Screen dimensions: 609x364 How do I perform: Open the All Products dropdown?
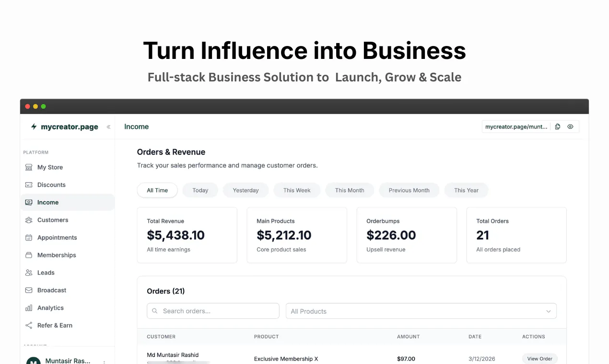tap(421, 311)
